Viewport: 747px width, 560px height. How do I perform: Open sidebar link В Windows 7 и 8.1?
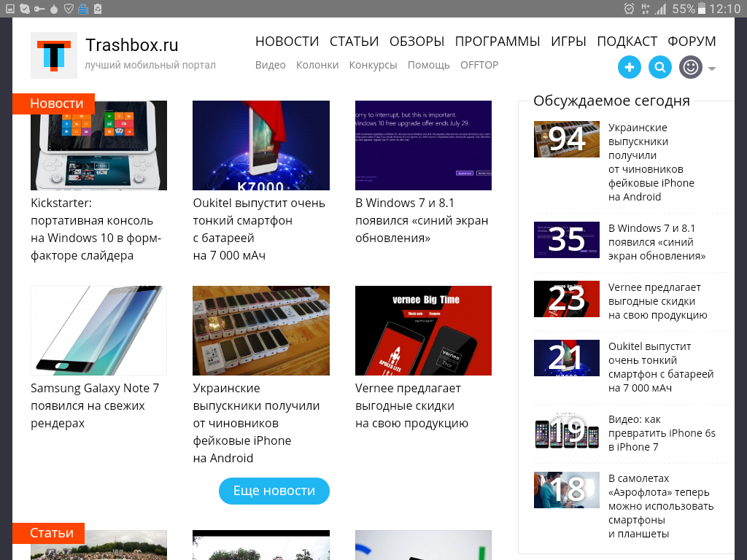[x=657, y=242]
